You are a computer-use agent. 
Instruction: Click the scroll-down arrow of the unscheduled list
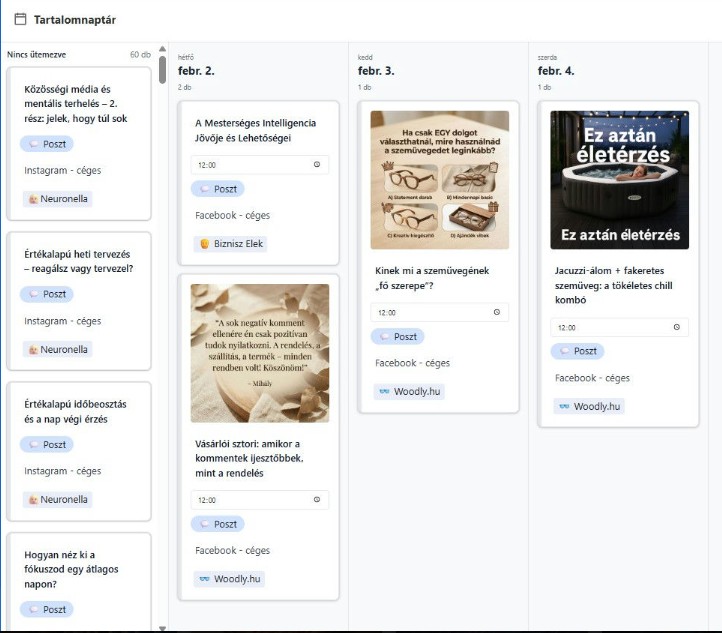tap(162, 628)
